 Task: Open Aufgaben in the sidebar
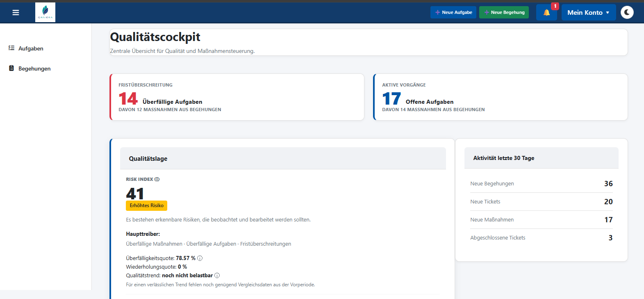pyautogui.click(x=31, y=48)
